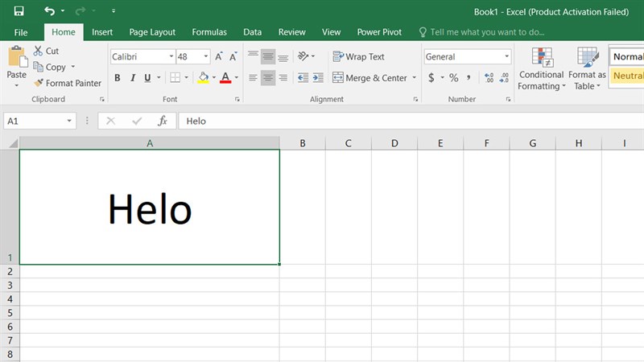Expand the Merge & Center options arrow
This screenshot has height=362, width=644.
point(415,77)
